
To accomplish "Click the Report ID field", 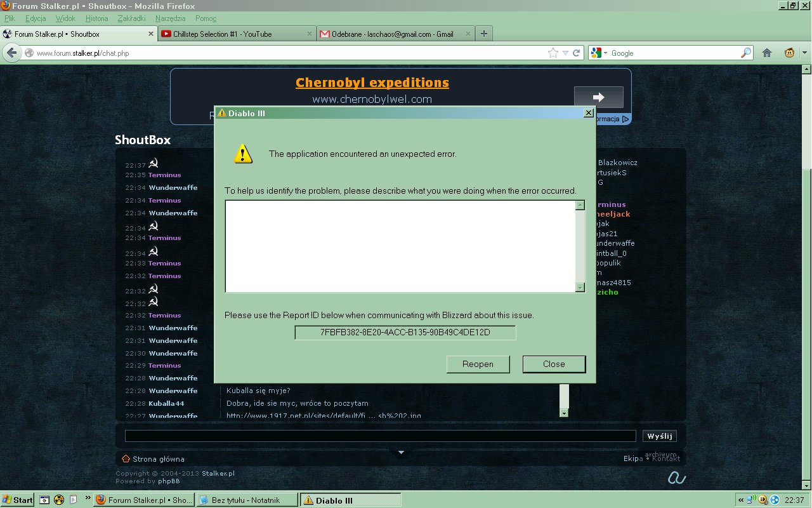I will coord(405,333).
